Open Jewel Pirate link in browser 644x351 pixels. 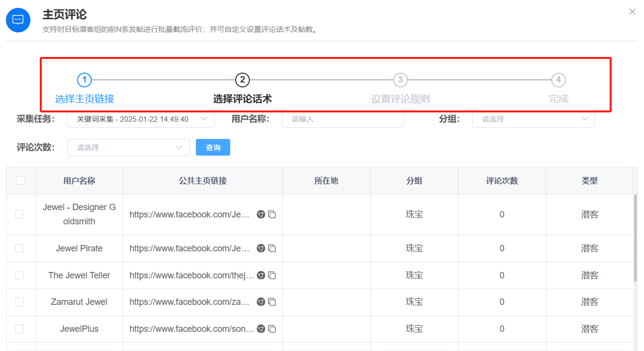(261, 248)
